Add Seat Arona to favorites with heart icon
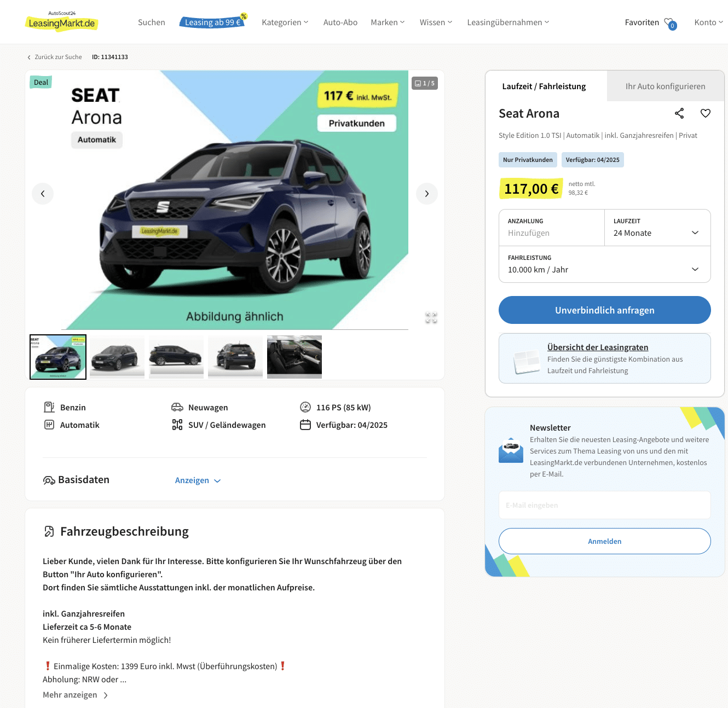Screen dimensions: 728x708 (706, 113)
